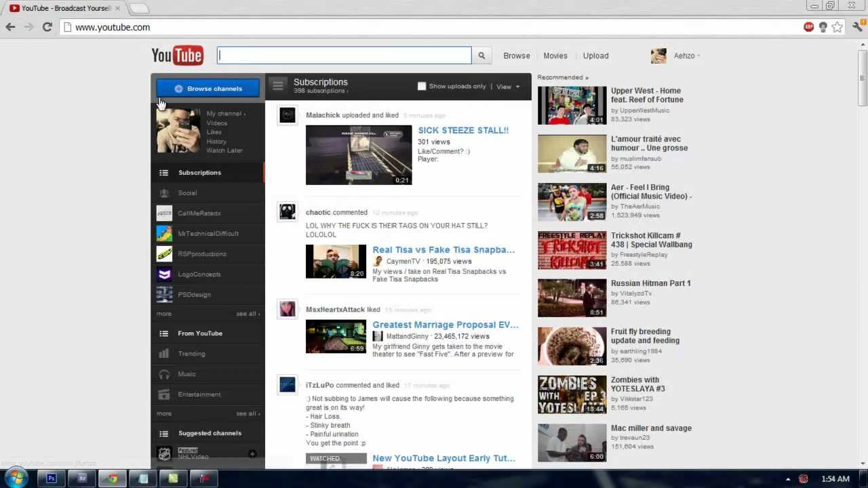
Task: Expand more under subscriptions channels
Action: [x=164, y=314]
